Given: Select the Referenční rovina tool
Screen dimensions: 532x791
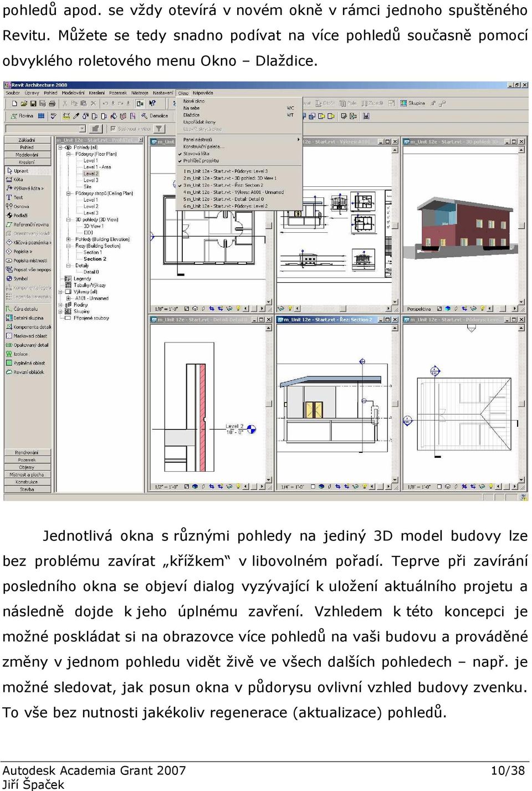Looking at the screenshot, I should (x=28, y=224).
